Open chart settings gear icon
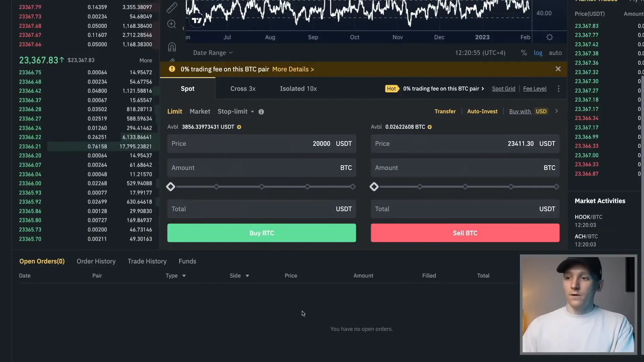This screenshot has width=644, height=362. (549, 37)
